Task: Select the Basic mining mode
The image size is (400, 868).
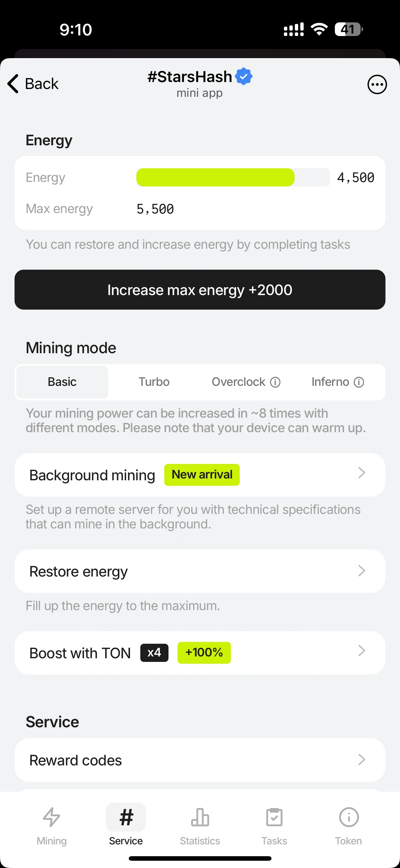Action: click(x=62, y=382)
